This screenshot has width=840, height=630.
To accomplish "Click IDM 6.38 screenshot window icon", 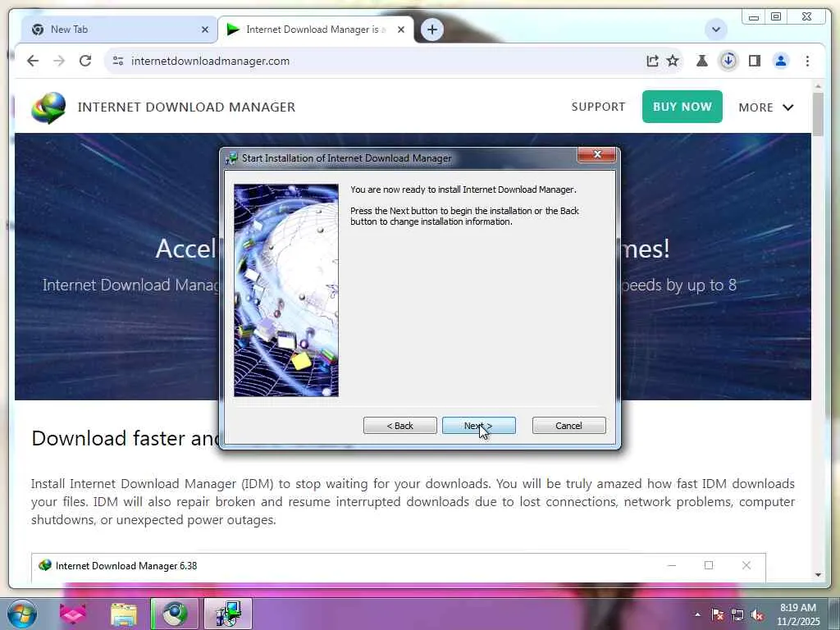I will pos(45,565).
